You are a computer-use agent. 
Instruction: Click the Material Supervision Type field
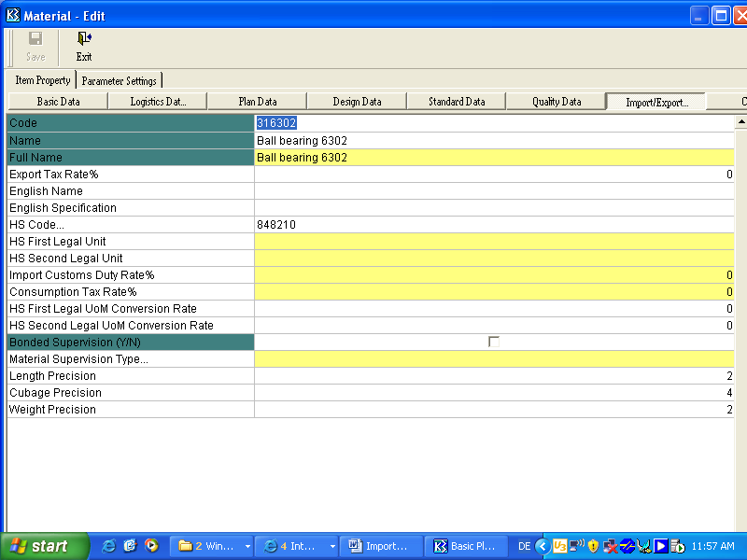[493, 359]
